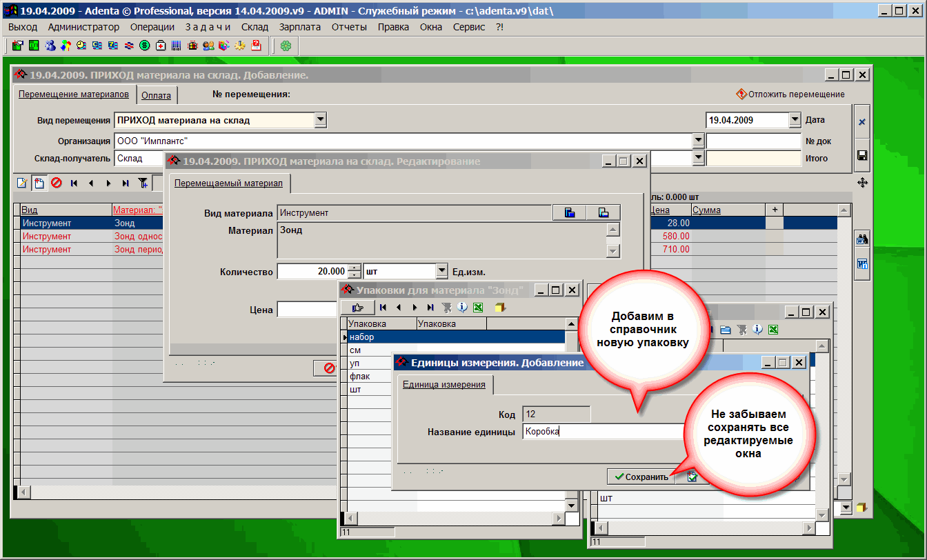
Task: Expand the unit dropdown showing шт
Action: pos(441,272)
